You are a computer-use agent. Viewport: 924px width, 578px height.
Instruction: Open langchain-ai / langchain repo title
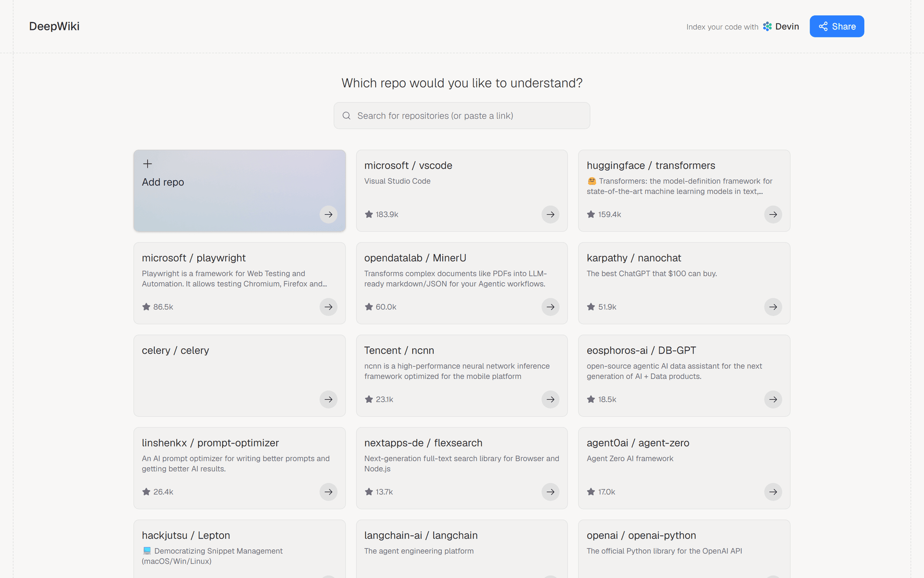421,535
